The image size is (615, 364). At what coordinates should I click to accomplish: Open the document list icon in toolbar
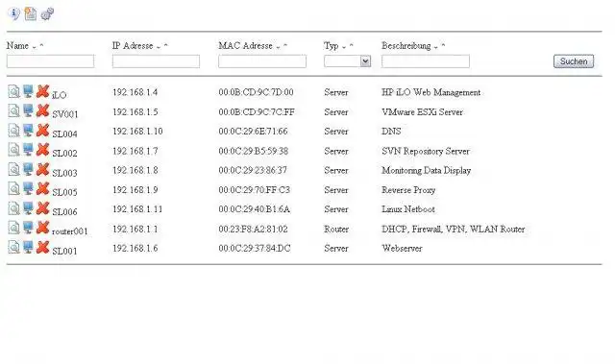coord(31,13)
